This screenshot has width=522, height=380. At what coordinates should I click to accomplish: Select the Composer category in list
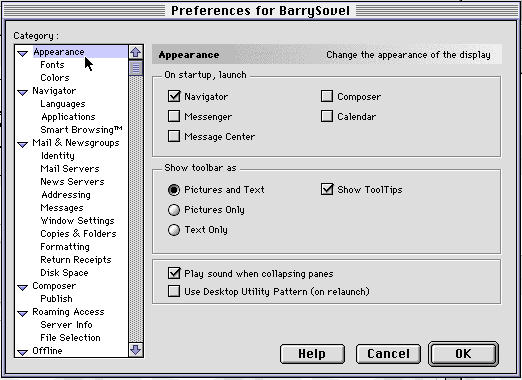(x=54, y=286)
